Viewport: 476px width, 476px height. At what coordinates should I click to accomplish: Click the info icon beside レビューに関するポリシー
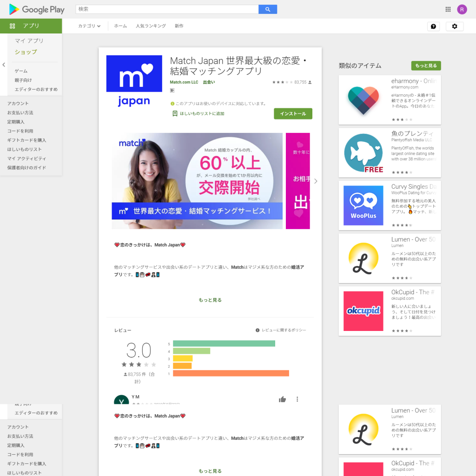258,330
